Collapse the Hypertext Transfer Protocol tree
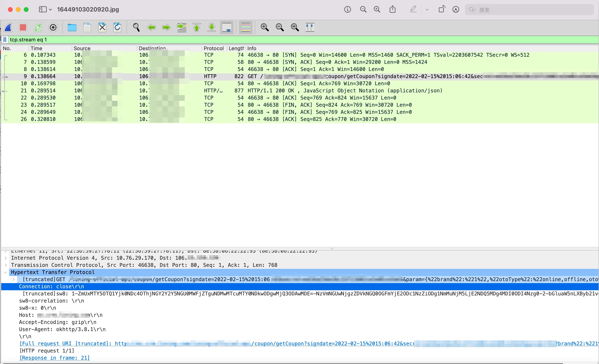 pyautogui.click(x=5, y=272)
